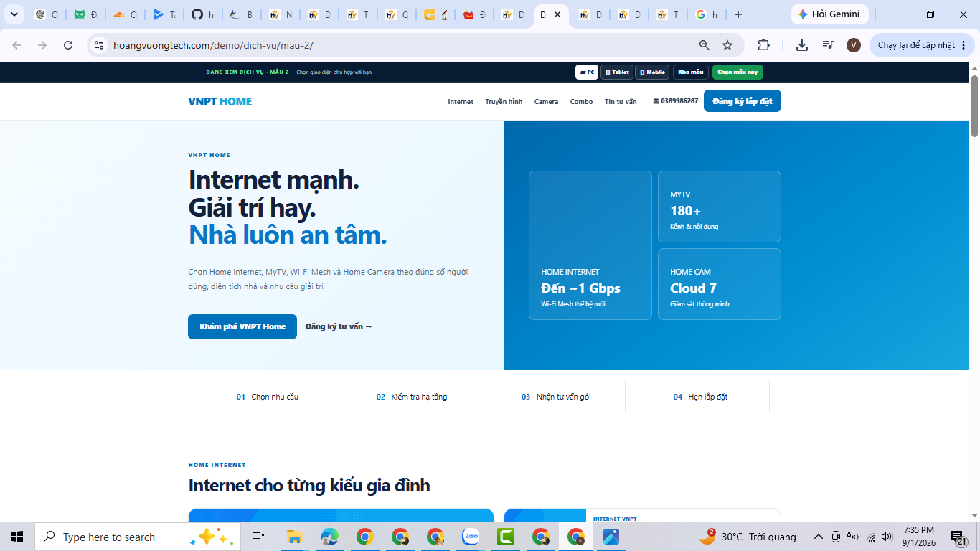Click step 02 Kiểm tra hạ tầng
980x551 pixels.
tap(411, 397)
